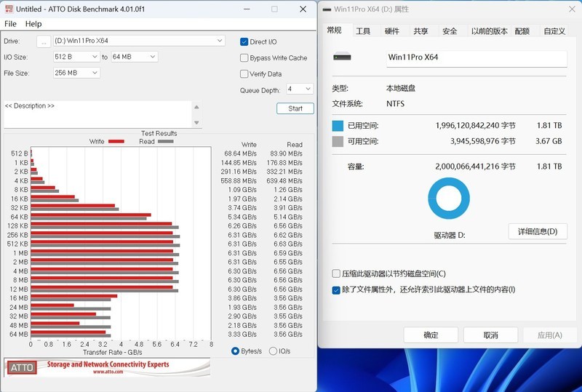Open the Queue Depth dropdown
Screen dimensions: 582x392
click(x=300, y=89)
